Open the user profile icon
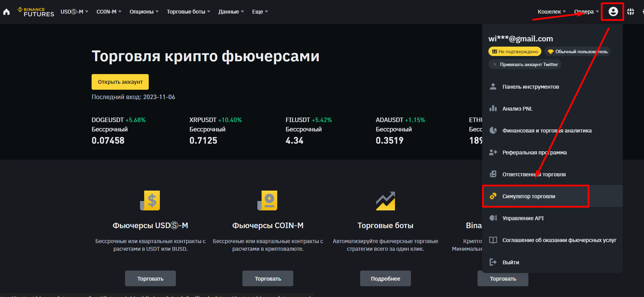Image resolution: width=644 pixels, height=297 pixels. click(613, 11)
